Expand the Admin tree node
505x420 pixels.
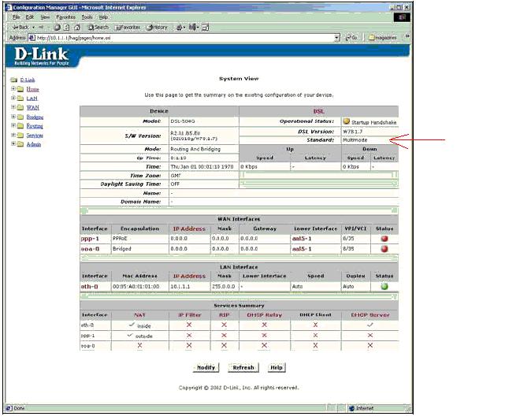(x=13, y=143)
